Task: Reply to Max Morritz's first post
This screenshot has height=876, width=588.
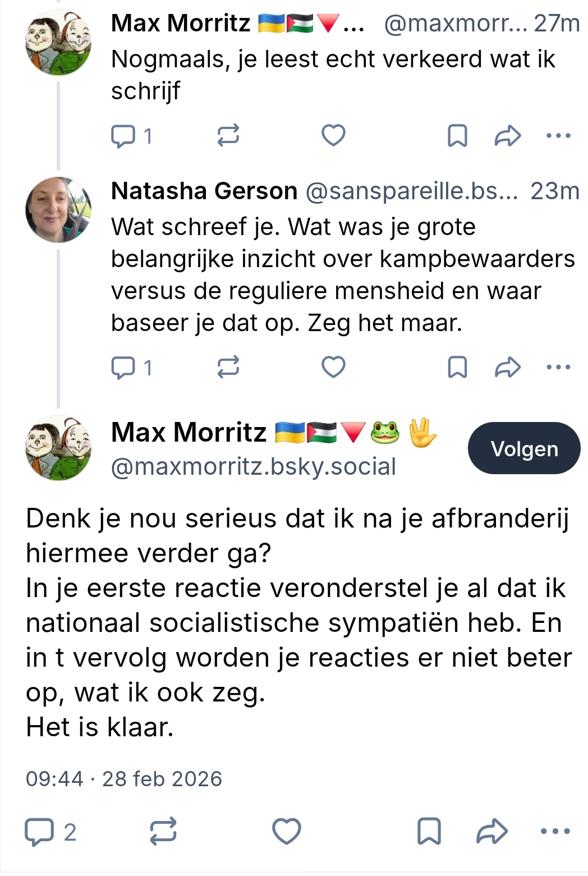Action: (123, 136)
